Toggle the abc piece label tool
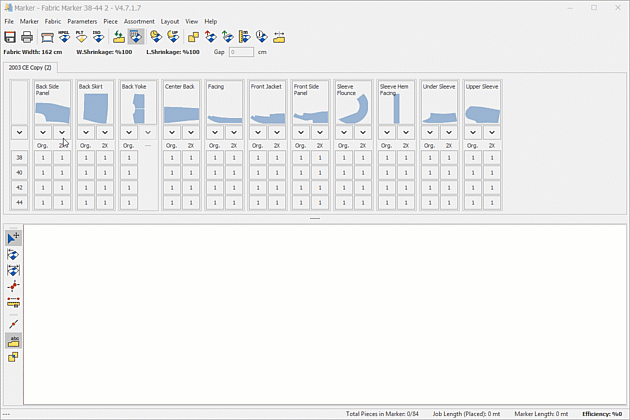This screenshot has height=420, width=630. point(14,341)
